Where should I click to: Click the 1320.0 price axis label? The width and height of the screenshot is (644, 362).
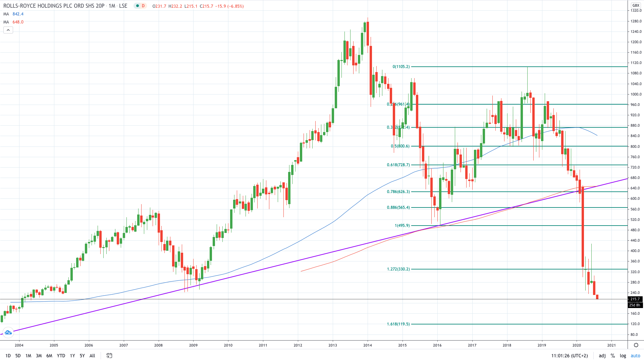point(636,11)
